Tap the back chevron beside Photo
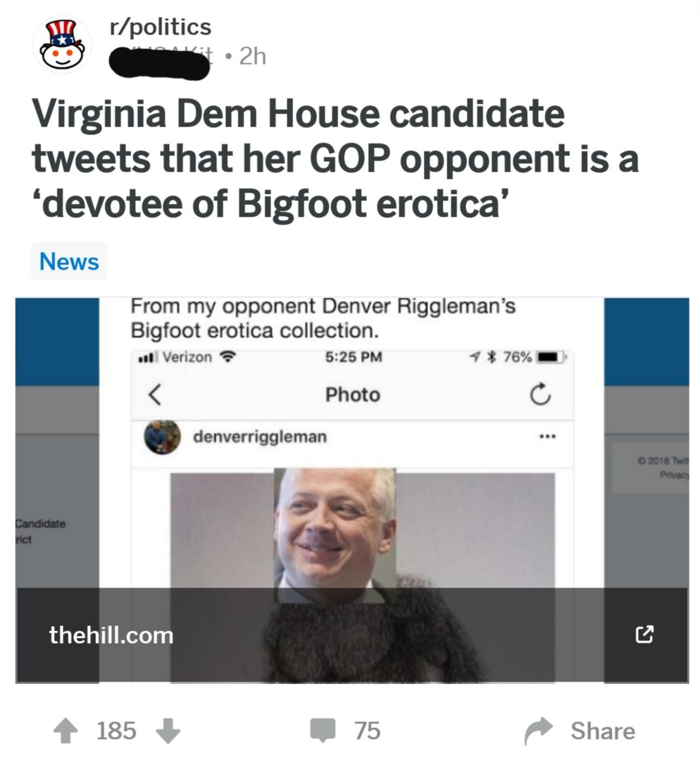 pos(155,395)
